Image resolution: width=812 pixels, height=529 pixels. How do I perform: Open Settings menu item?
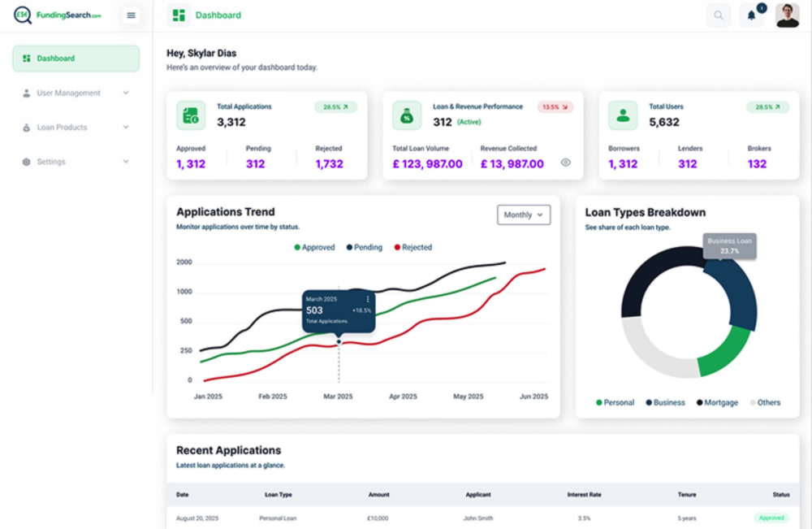(76, 162)
